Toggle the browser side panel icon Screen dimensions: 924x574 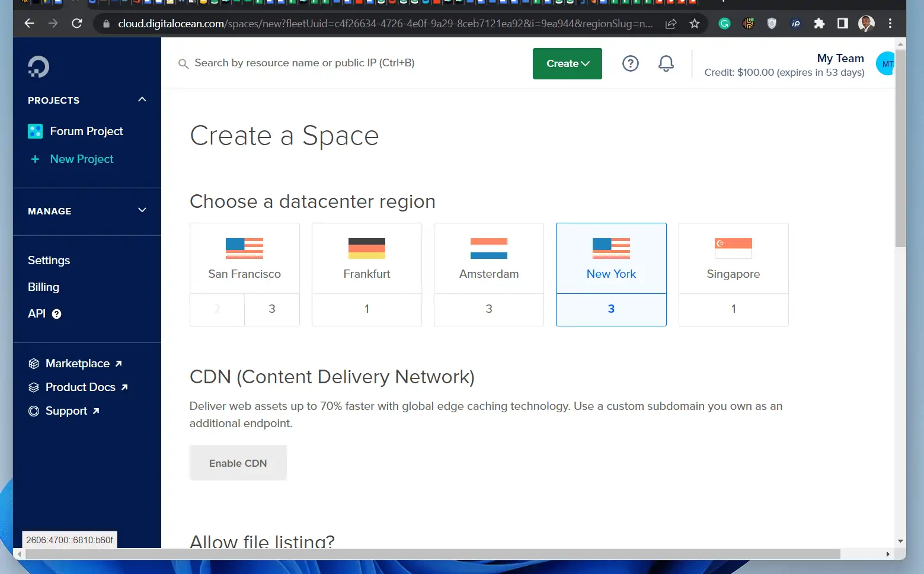[842, 24]
